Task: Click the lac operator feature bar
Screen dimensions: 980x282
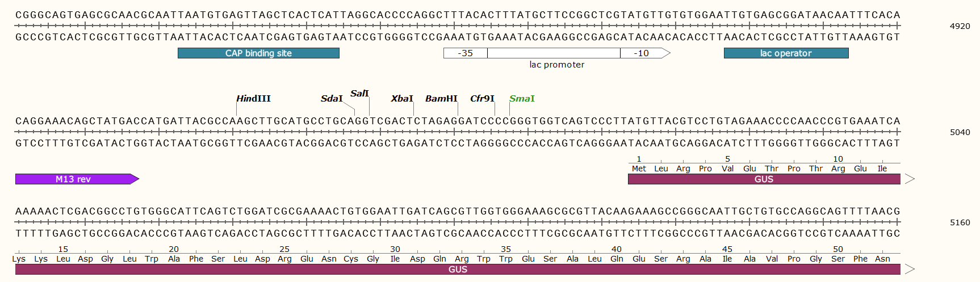Action: pos(786,53)
